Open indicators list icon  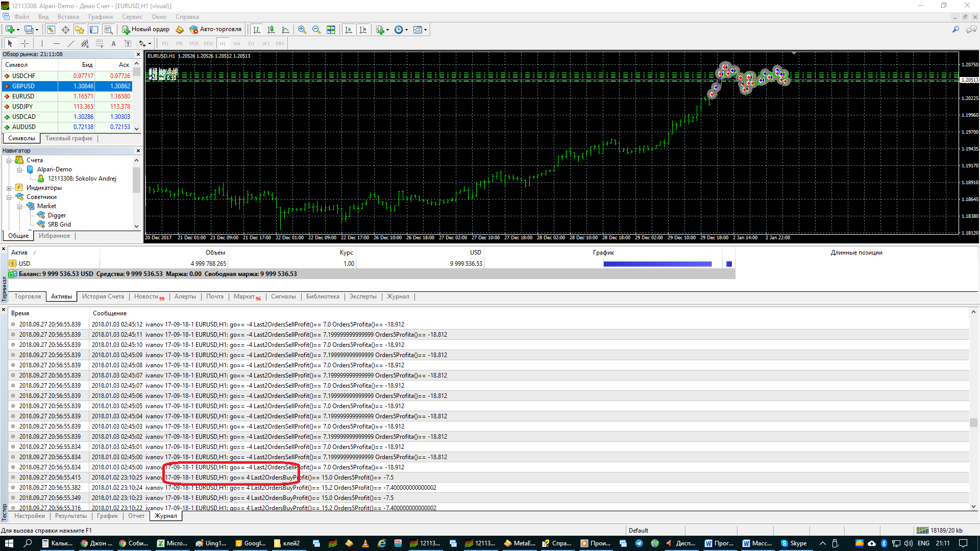tap(380, 30)
